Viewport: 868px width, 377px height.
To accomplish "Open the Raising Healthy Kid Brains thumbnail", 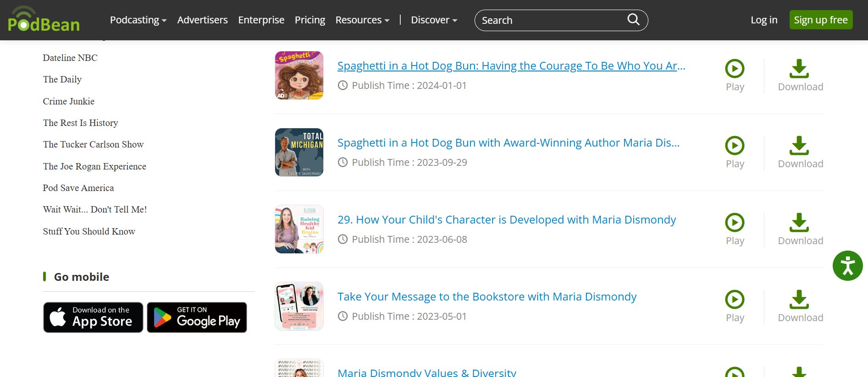I will coord(299,229).
